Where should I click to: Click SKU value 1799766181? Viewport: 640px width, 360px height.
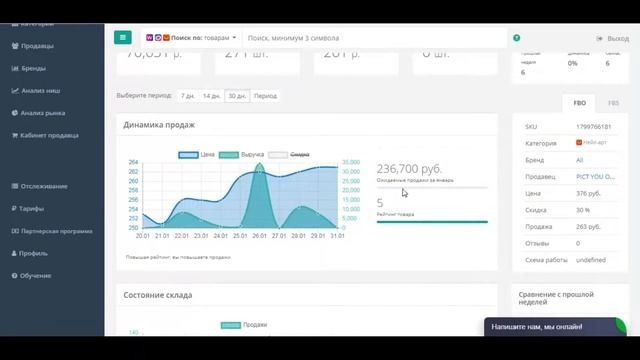coord(593,127)
